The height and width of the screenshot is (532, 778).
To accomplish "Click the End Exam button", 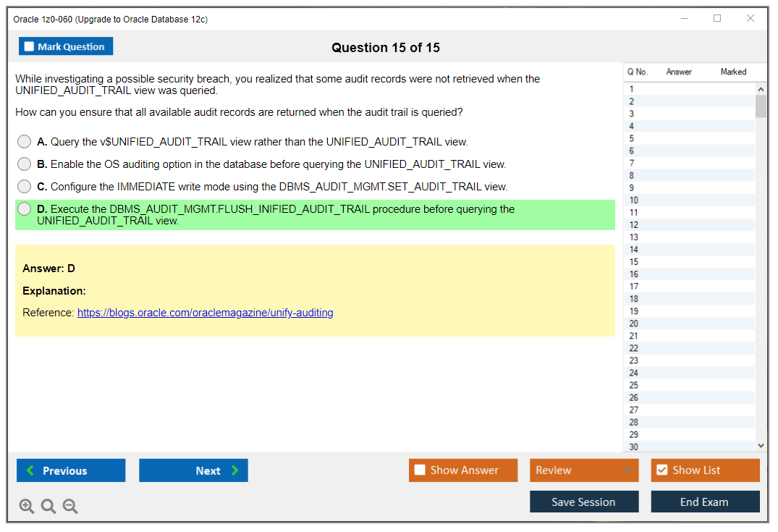I will pyautogui.click(x=705, y=502).
